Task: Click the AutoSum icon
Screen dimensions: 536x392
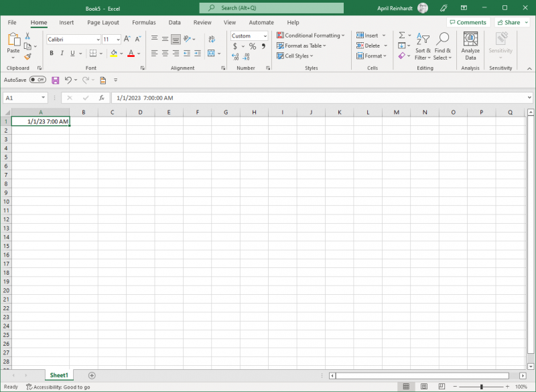Action: click(403, 35)
